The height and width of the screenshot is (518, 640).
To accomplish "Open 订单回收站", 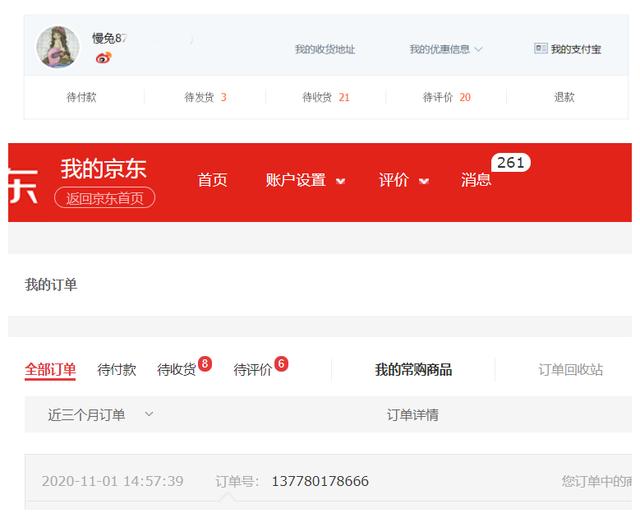I will tap(571, 370).
